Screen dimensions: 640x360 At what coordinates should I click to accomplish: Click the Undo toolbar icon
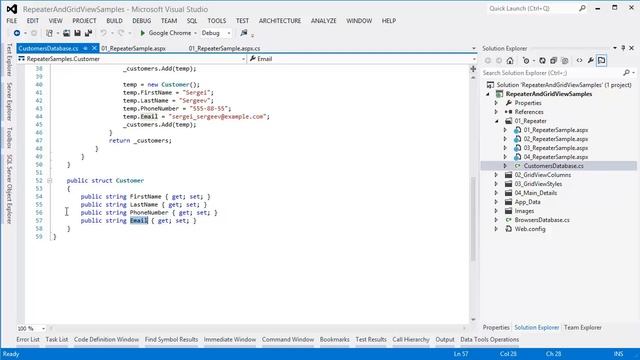(x=104, y=33)
